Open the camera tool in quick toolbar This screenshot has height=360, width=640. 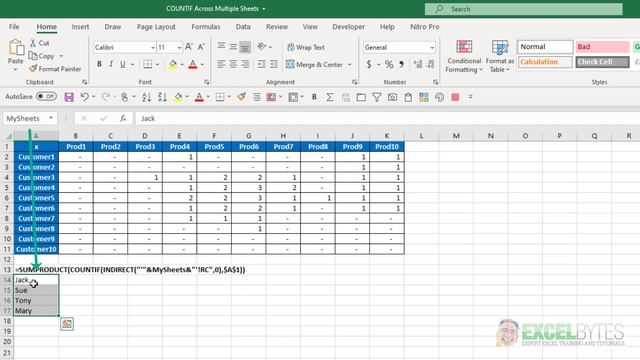coord(392,97)
